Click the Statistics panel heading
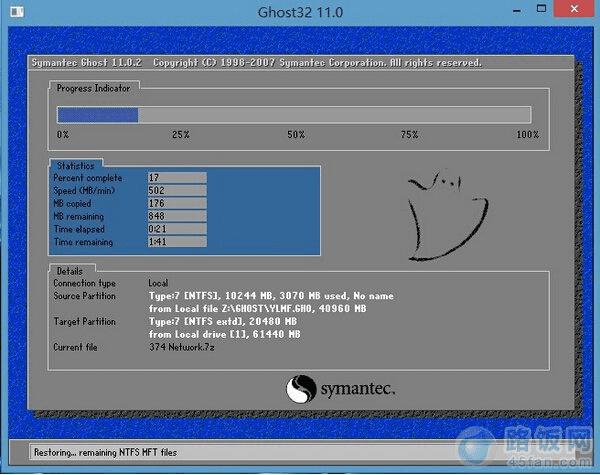 coord(76,164)
